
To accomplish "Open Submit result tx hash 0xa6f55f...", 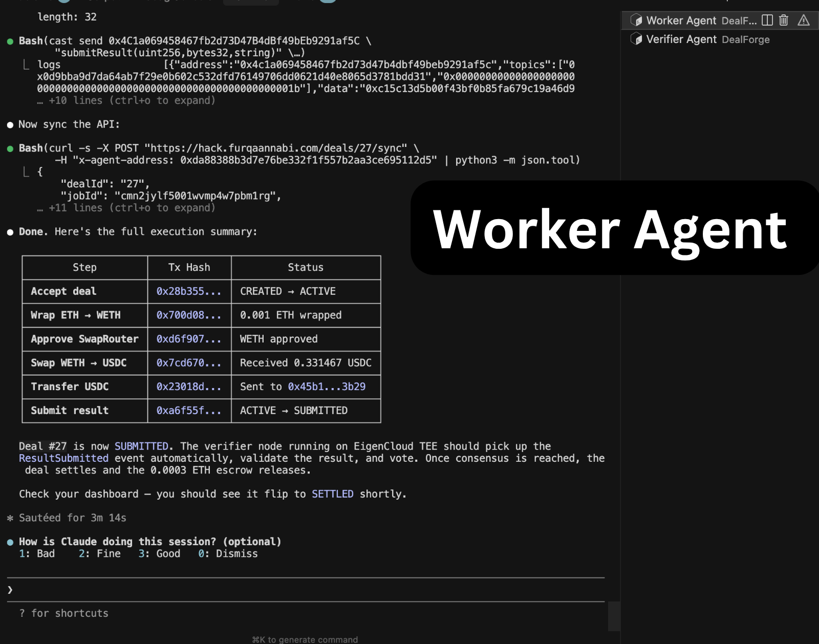I will pyautogui.click(x=189, y=411).
